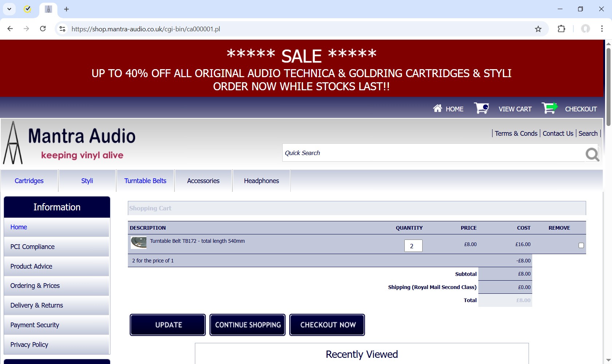
Task: Open the browser Extensions puzzle icon
Action: (561, 29)
